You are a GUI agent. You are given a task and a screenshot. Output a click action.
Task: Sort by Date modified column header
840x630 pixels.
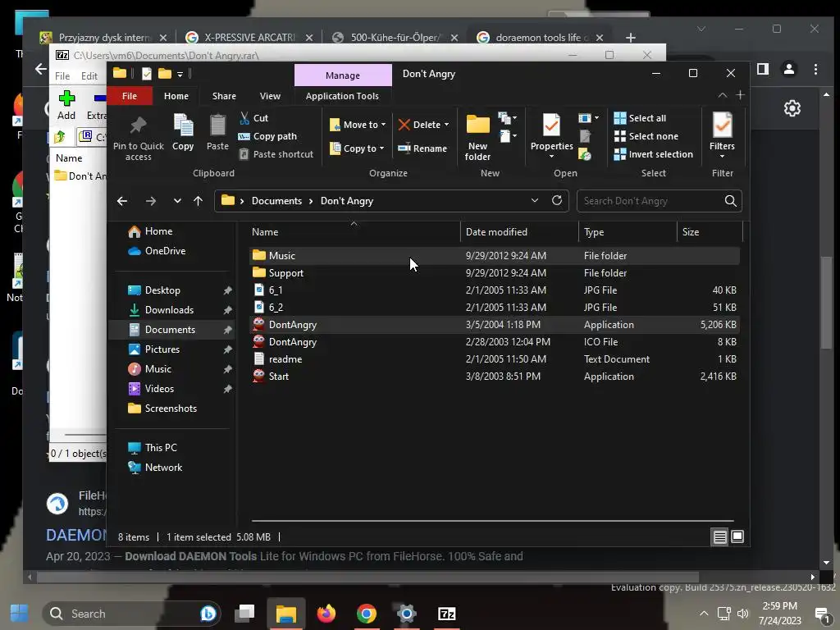(x=518, y=232)
